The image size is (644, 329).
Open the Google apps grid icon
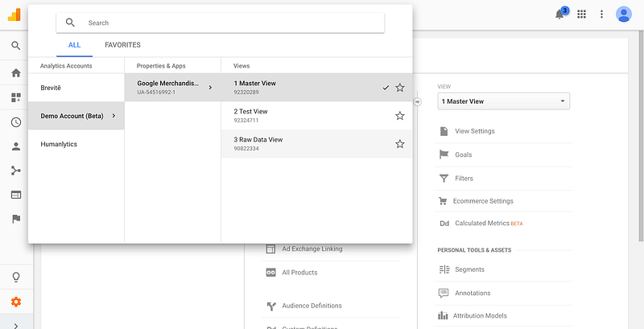[581, 14]
